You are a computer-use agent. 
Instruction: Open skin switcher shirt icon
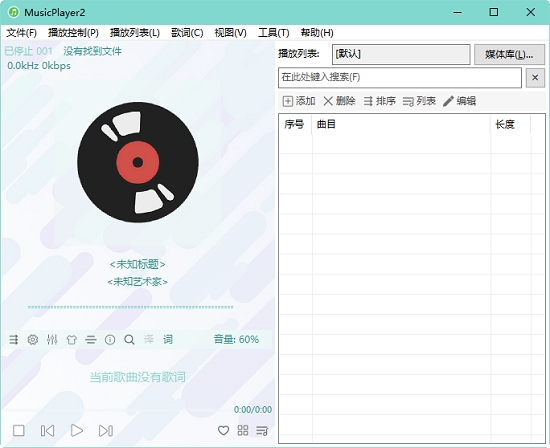coord(72,339)
